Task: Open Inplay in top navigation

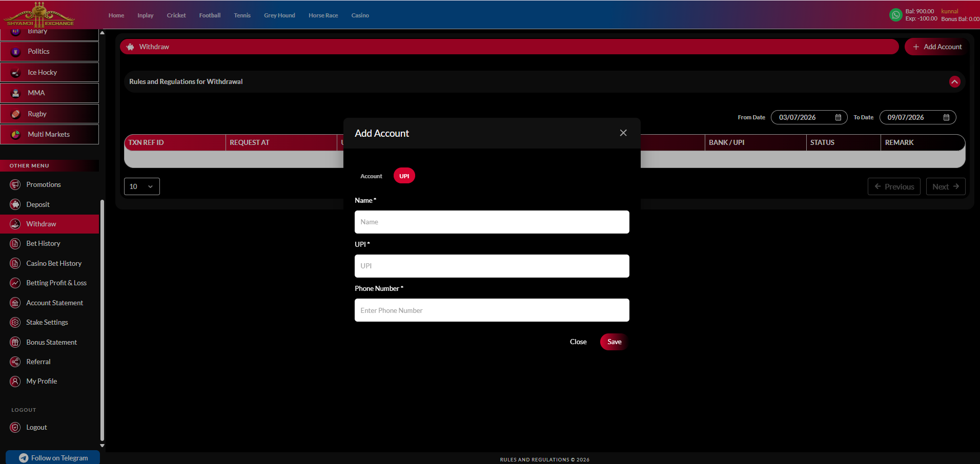Action: [x=145, y=15]
